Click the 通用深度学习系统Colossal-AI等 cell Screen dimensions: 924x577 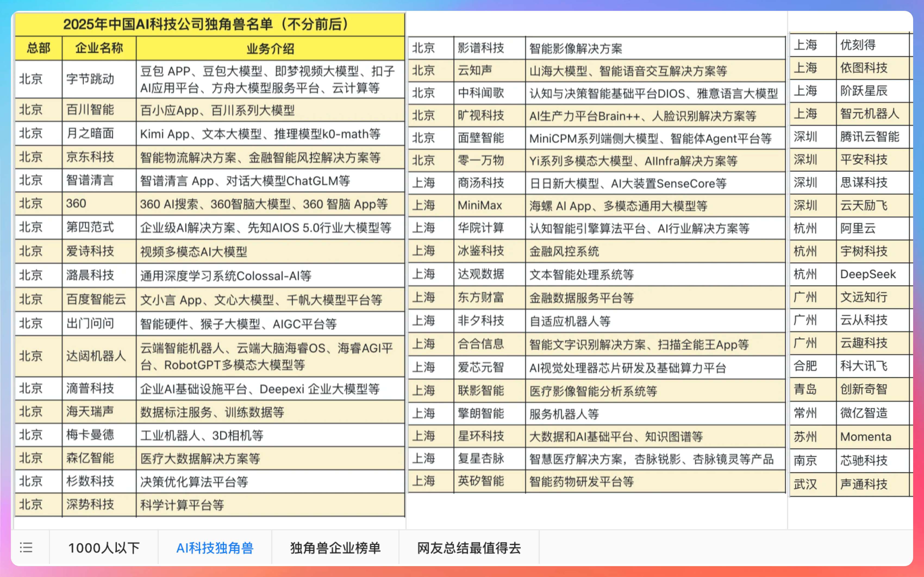coord(226,275)
